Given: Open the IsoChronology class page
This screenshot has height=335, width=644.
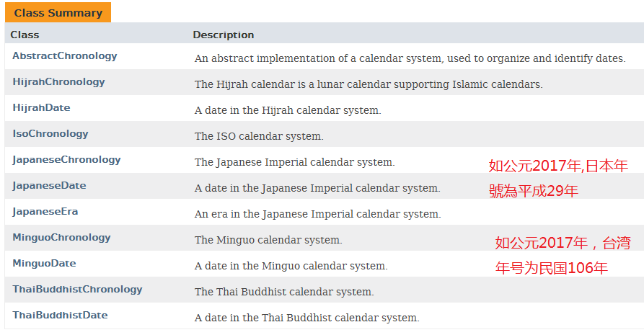Looking at the screenshot, I should click(x=50, y=133).
